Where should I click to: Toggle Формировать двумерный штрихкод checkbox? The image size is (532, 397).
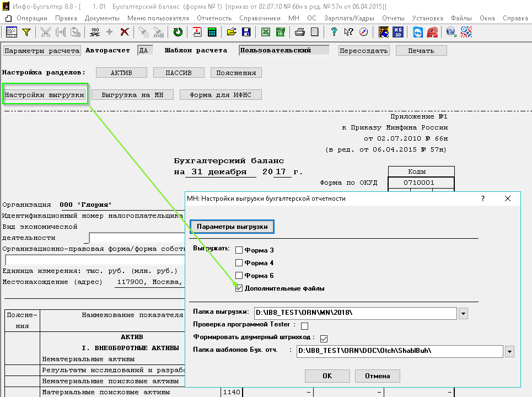tap(324, 339)
